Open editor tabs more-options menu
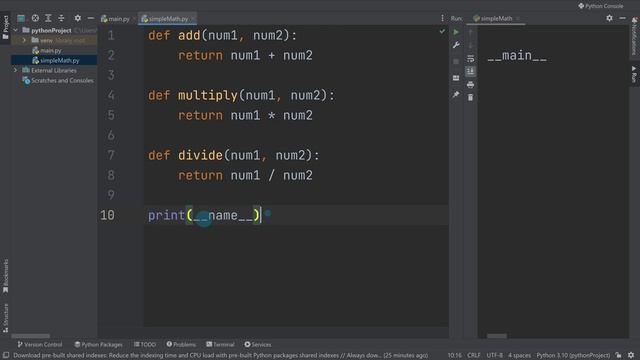Image resolution: width=640 pixels, height=360 pixels. 442,18
